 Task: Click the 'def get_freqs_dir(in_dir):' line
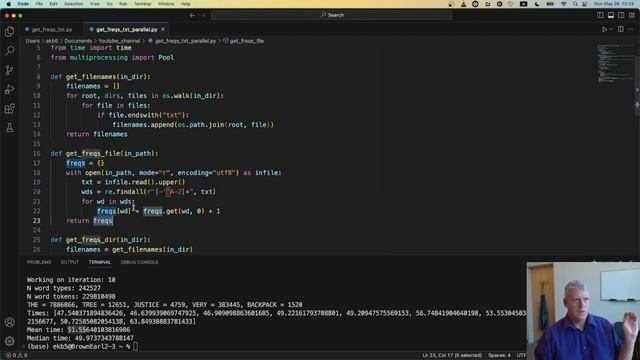click(x=100, y=240)
